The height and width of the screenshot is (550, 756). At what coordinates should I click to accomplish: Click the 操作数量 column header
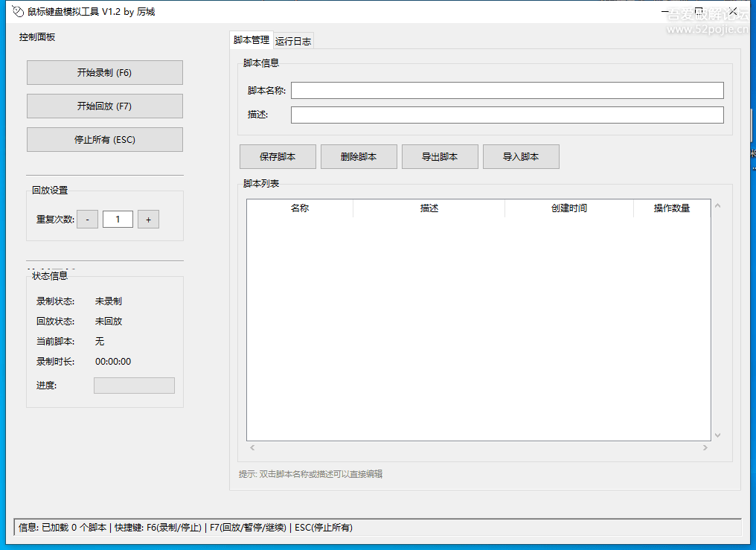tap(672, 208)
